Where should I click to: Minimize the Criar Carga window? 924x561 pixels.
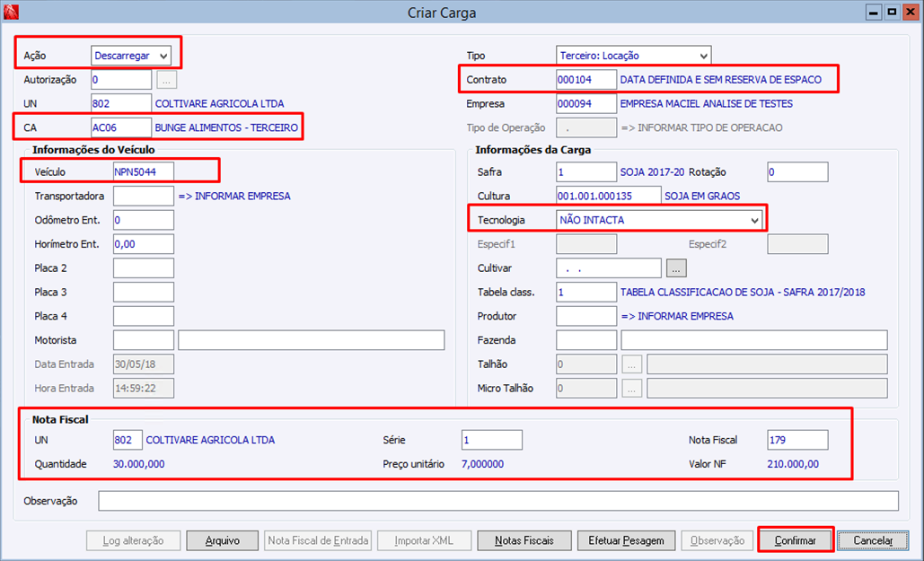874,13
